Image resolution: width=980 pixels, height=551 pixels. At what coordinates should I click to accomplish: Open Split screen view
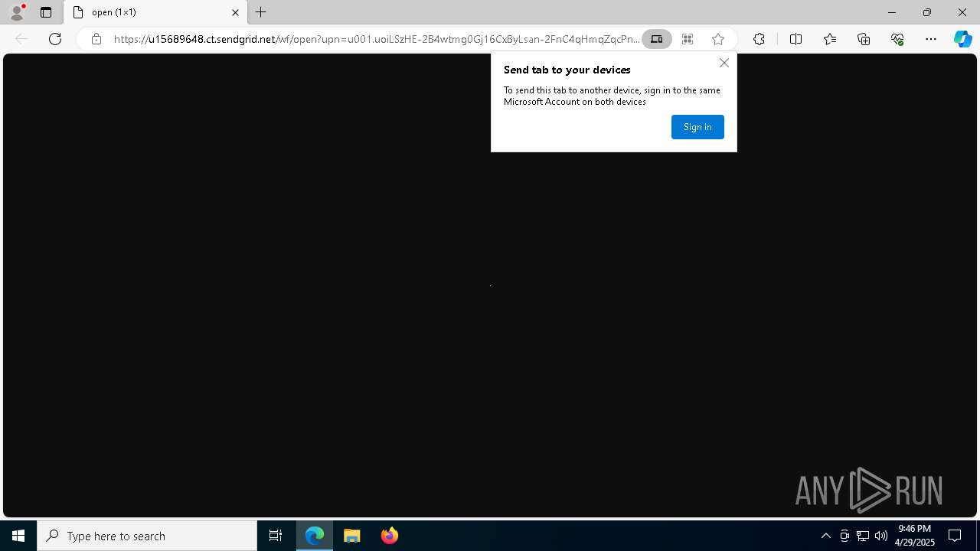coord(795,39)
